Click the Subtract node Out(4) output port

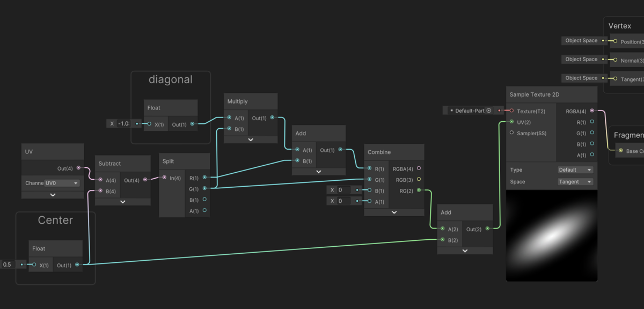(145, 180)
